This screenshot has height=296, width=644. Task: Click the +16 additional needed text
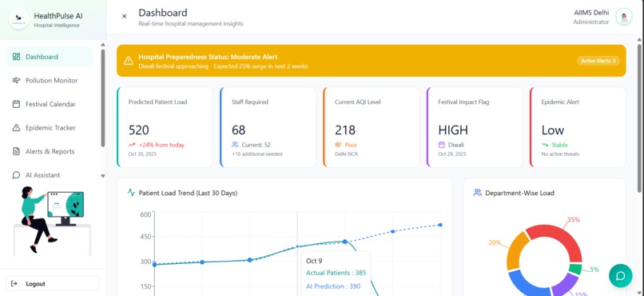pos(257,154)
